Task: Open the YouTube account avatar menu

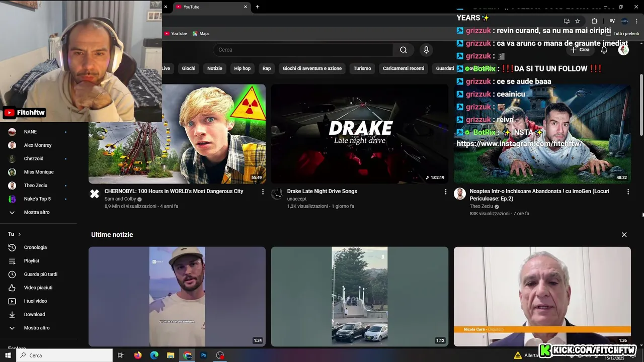Action: pyautogui.click(x=623, y=50)
